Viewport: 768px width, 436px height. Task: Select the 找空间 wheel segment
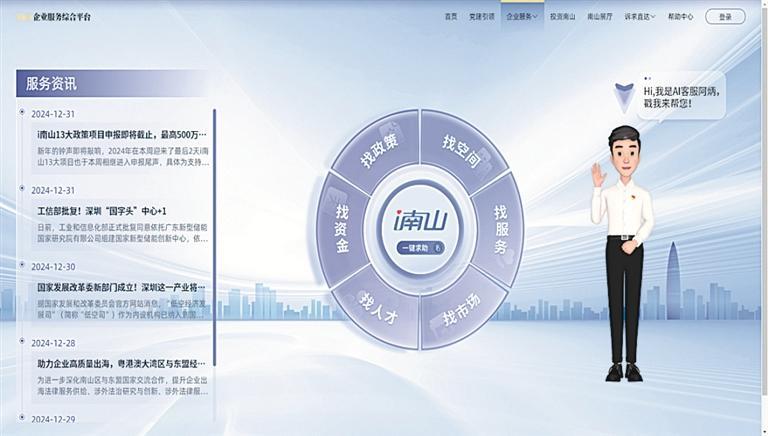(x=460, y=151)
